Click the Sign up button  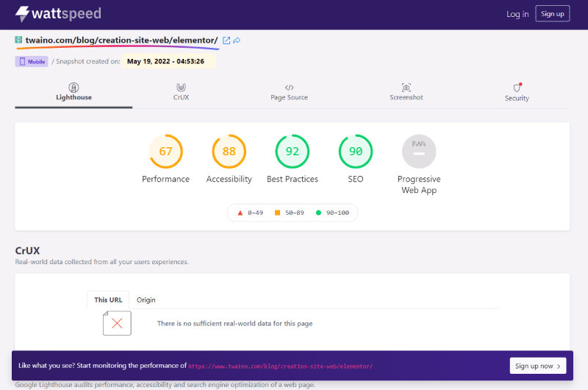point(553,14)
